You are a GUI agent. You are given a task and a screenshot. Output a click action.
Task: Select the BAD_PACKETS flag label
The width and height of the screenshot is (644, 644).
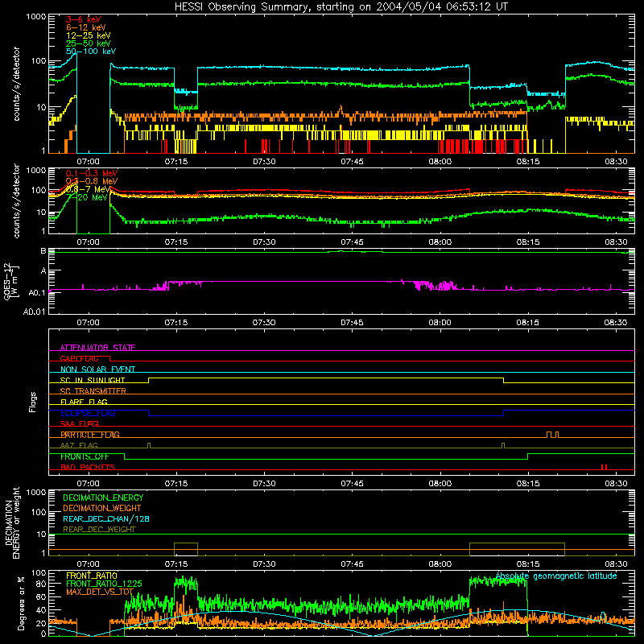[88, 467]
